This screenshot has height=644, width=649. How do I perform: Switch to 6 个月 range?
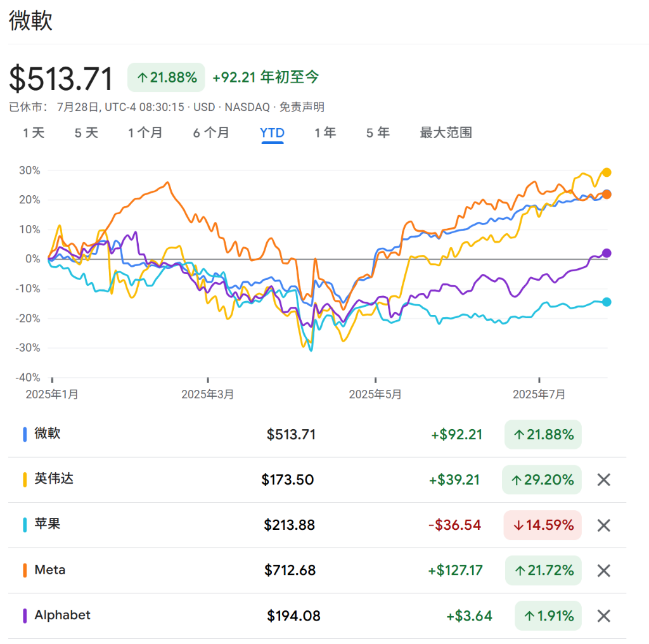[x=211, y=133]
